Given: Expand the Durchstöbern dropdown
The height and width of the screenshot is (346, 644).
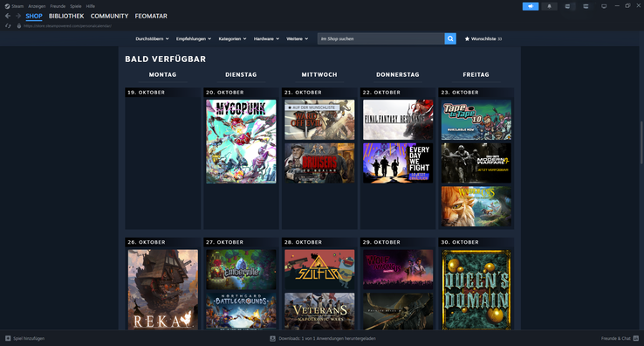Looking at the screenshot, I should [x=152, y=38].
